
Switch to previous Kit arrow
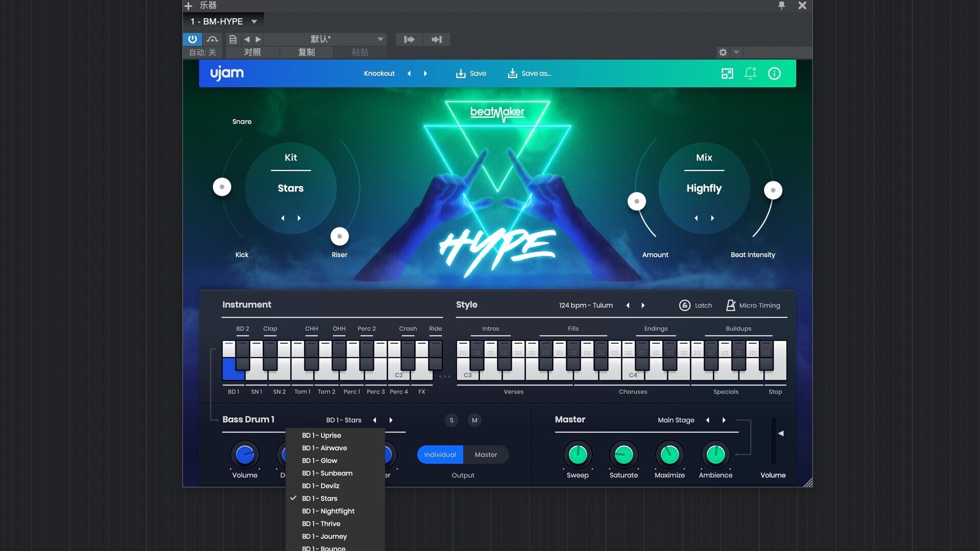coord(283,218)
